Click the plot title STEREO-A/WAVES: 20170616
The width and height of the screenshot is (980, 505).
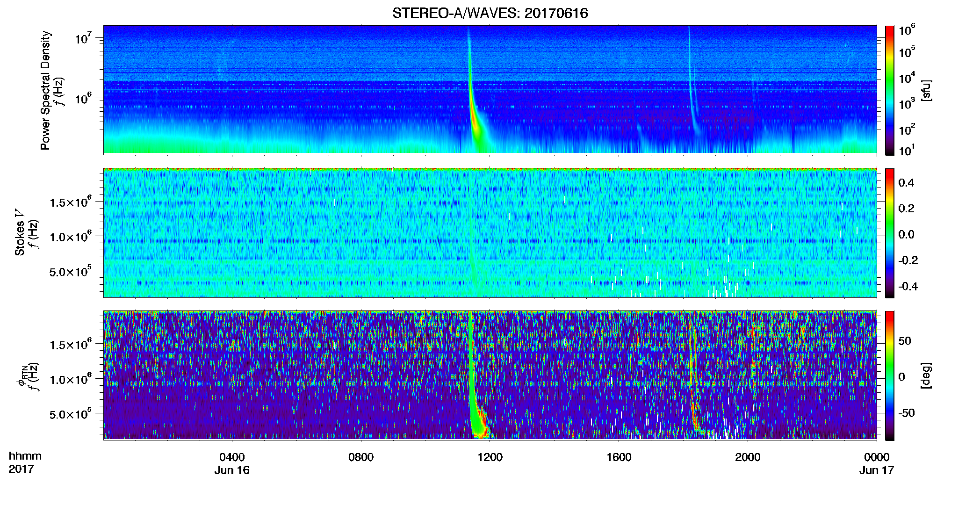point(490,13)
